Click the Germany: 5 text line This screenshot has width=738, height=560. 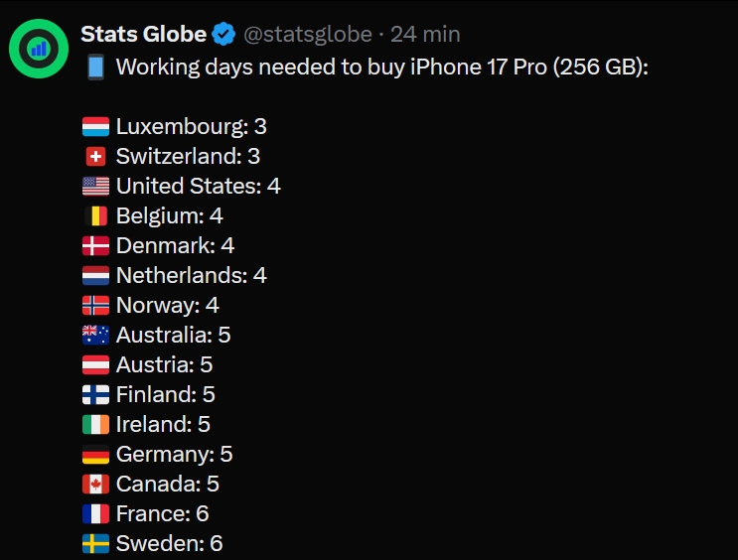tap(174, 455)
